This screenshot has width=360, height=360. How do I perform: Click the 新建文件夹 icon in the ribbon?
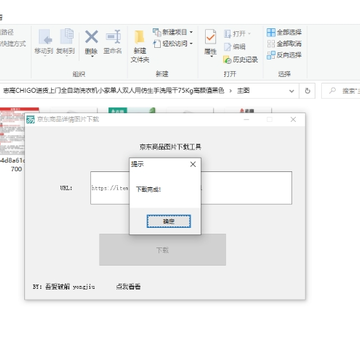[140, 46]
